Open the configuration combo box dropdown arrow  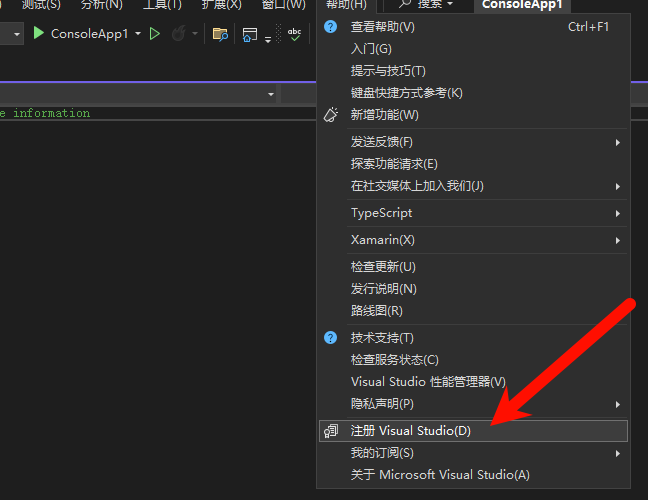click(x=17, y=34)
